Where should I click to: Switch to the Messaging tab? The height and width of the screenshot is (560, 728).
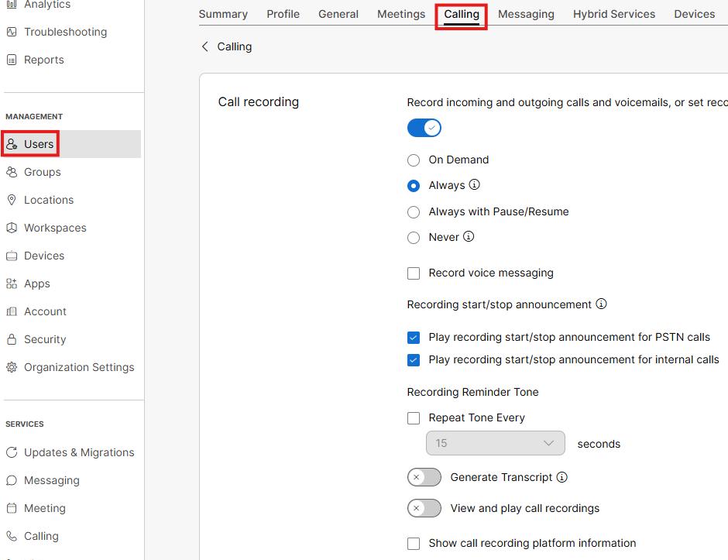526,14
